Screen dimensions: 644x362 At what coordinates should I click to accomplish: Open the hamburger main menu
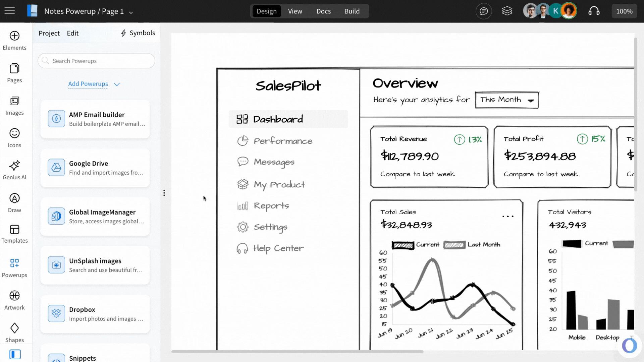point(10,11)
